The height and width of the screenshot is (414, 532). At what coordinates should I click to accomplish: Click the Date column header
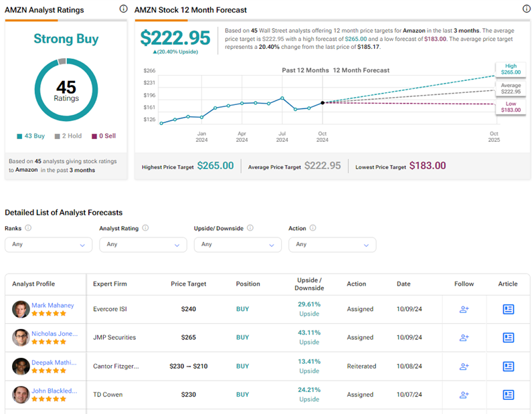[x=404, y=284]
